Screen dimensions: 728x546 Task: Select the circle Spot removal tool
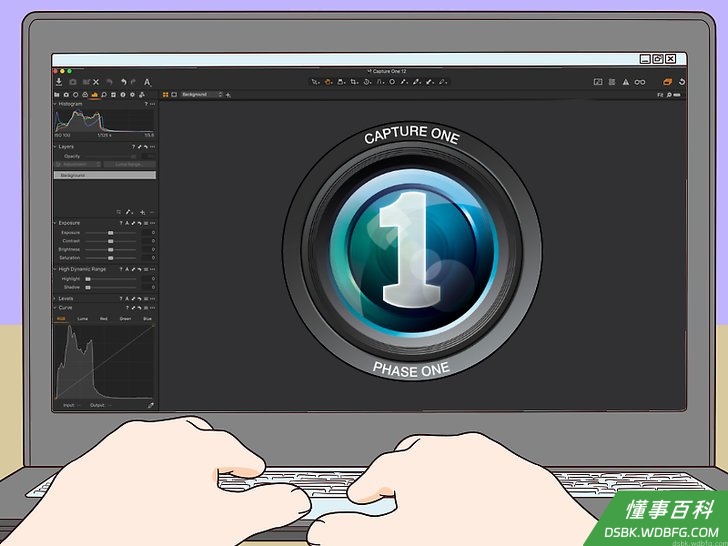392,82
